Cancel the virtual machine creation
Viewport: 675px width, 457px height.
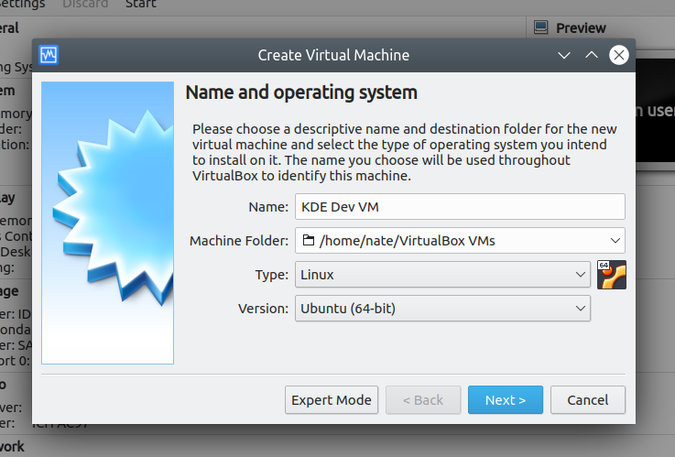[x=587, y=400]
